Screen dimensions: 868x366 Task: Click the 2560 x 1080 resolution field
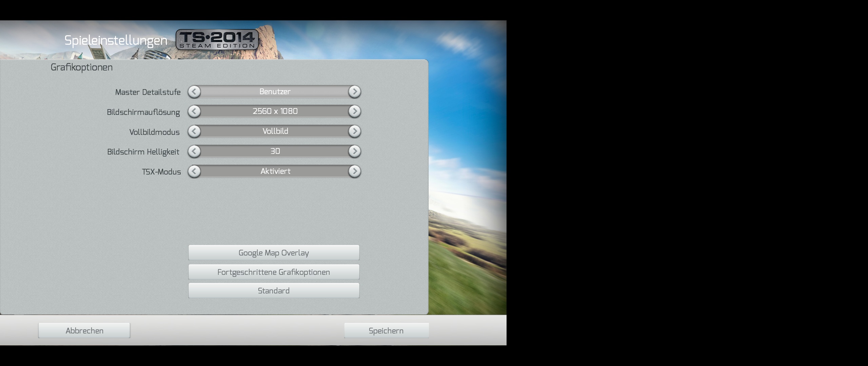[x=275, y=111]
